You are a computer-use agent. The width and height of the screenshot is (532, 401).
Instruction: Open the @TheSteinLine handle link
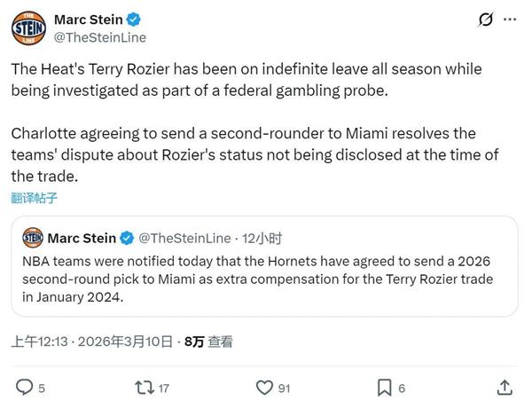tap(100, 37)
